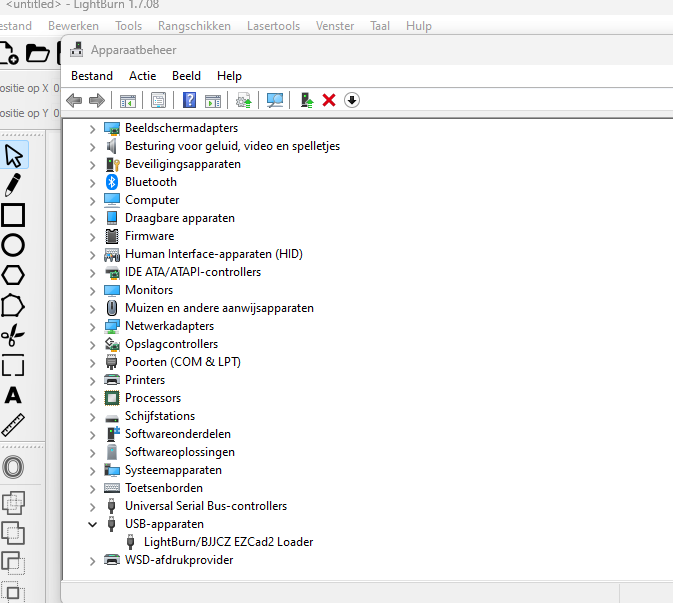The width and height of the screenshot is (673, 603).
Task: Activate the Text tool letter A
Action: point(13,395)
